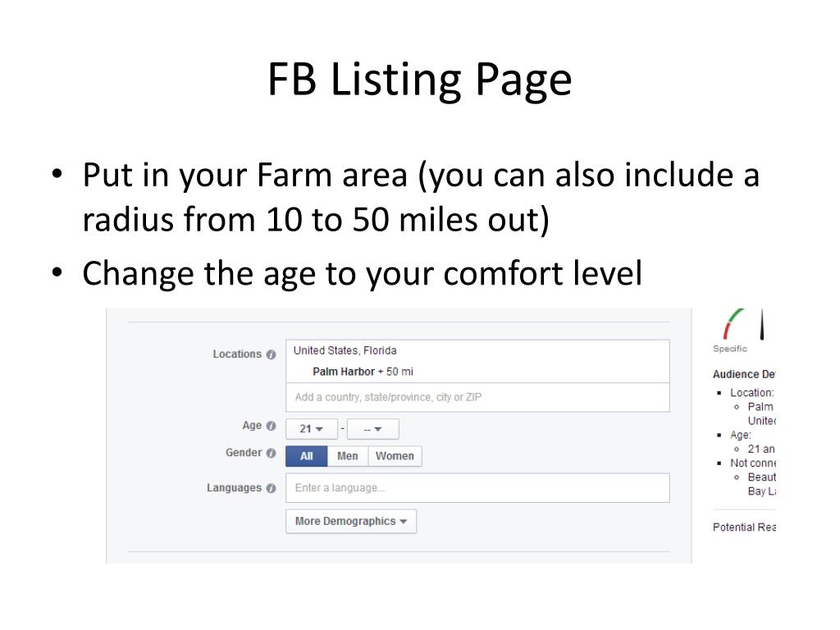Open the maximum age dropdown
The image size is (840, 630).
tap(373, 429)
